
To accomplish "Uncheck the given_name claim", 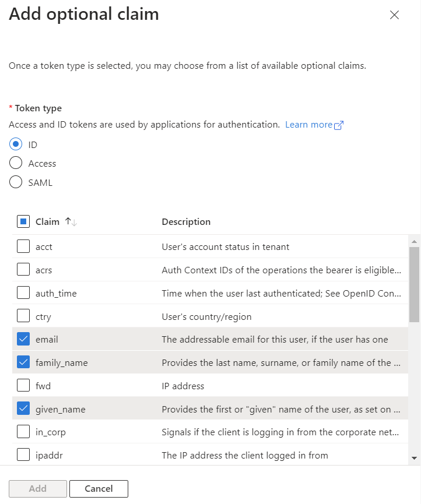I will click(23, 409).
